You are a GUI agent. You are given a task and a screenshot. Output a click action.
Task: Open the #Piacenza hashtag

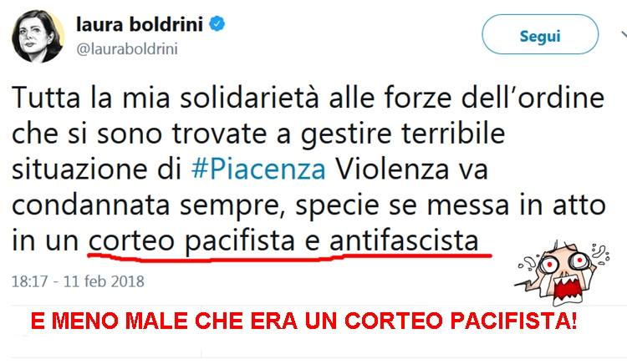point(258,169)
